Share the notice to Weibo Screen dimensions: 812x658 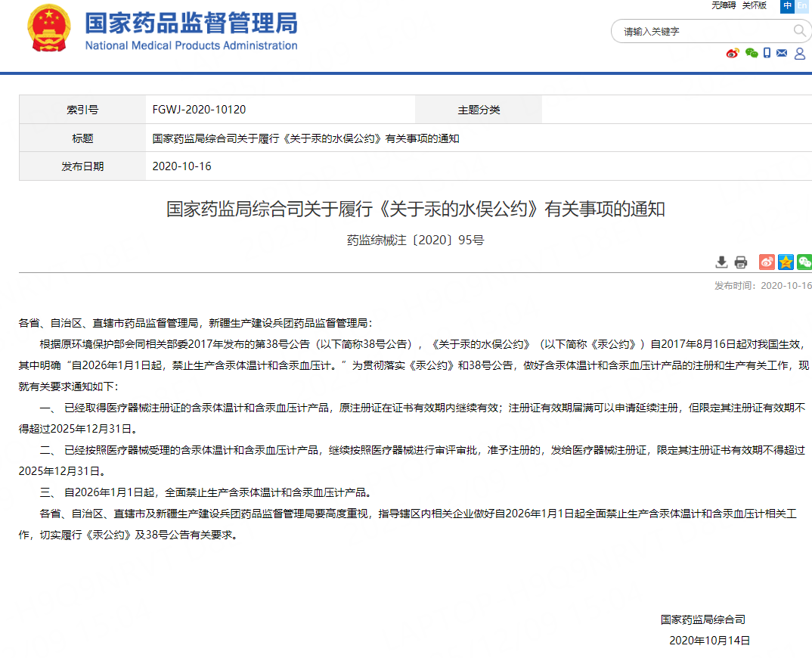[x=767, y=262]
